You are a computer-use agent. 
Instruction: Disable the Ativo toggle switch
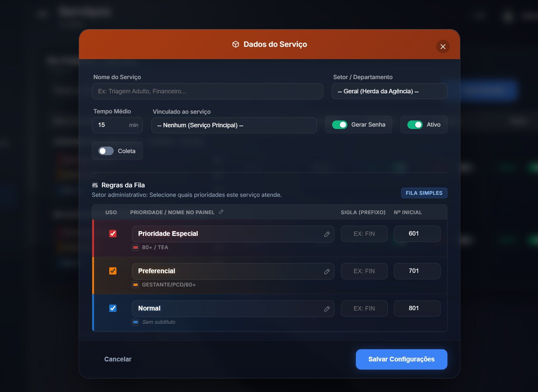tap(415, 125)
